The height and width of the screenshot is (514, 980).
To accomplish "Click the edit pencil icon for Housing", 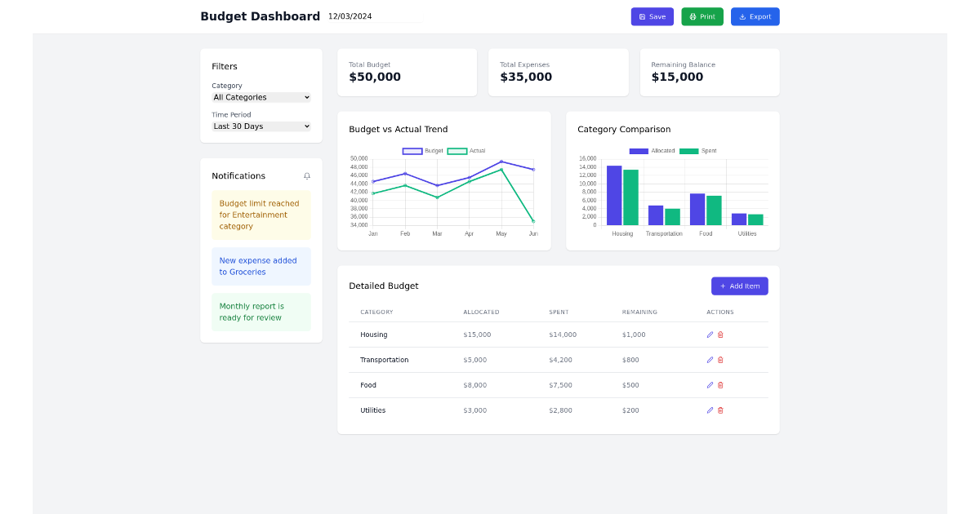I will (x=710, y=335).
